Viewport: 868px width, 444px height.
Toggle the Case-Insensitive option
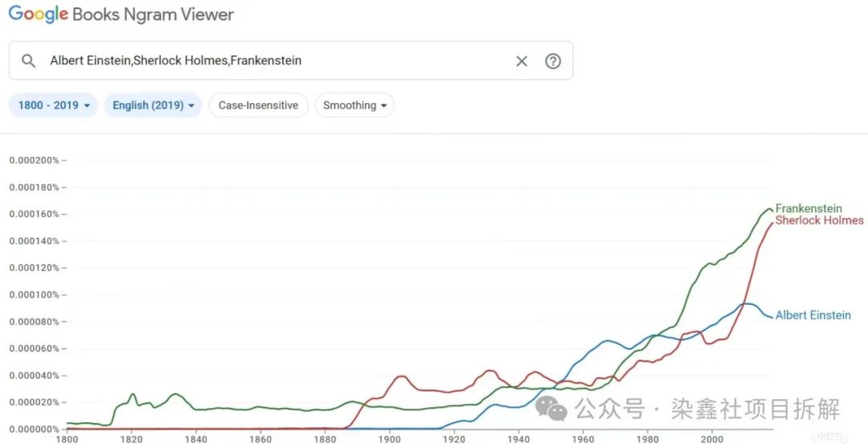pos(258,105)
